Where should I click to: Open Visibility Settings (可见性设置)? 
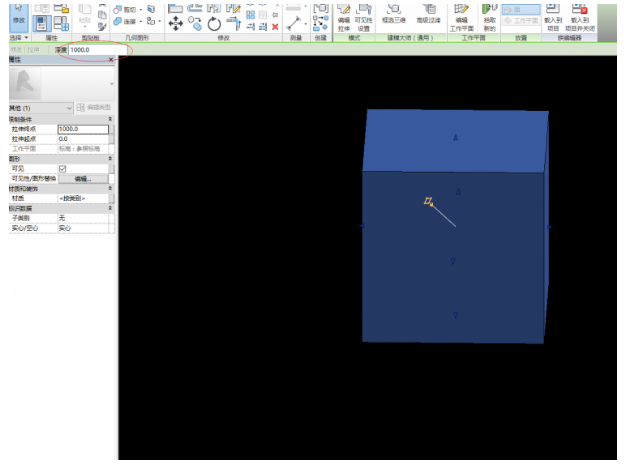(x=364, y=18)
